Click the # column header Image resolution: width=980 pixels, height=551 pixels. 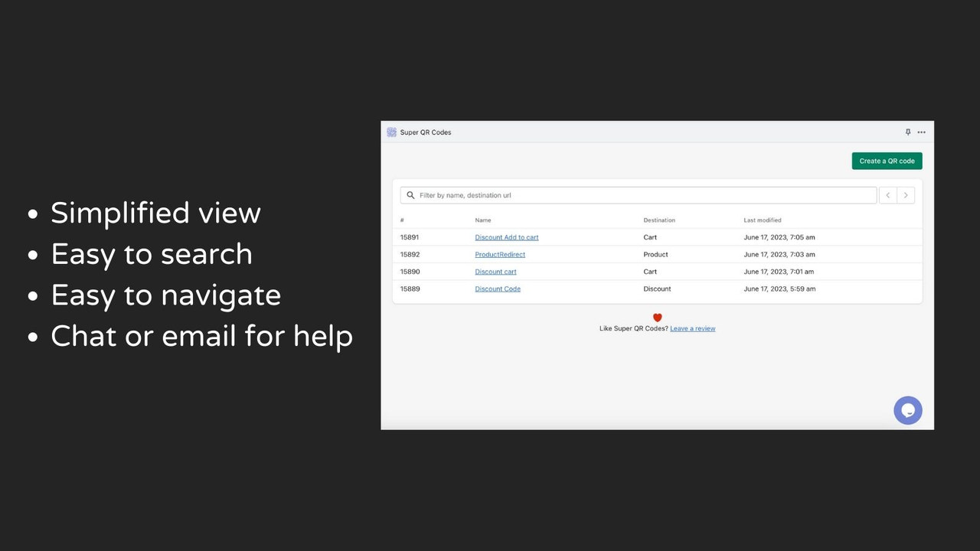point(402,220)
